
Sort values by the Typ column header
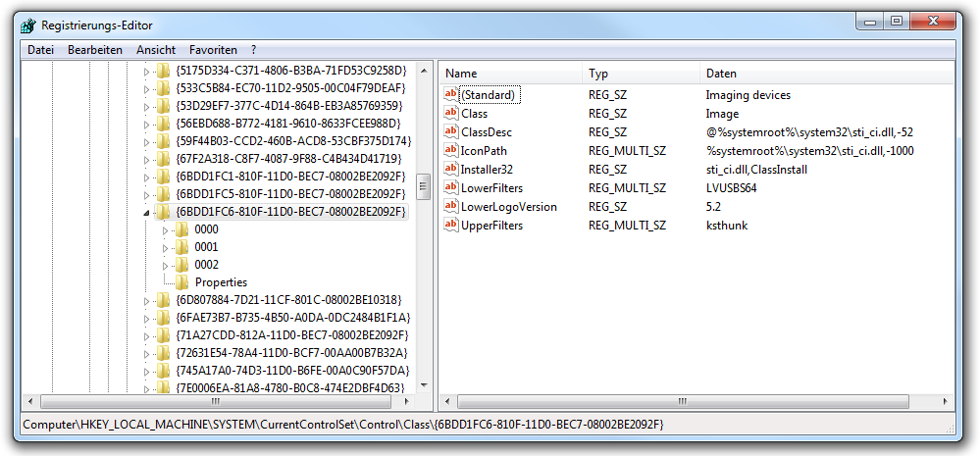click(641, 74)
